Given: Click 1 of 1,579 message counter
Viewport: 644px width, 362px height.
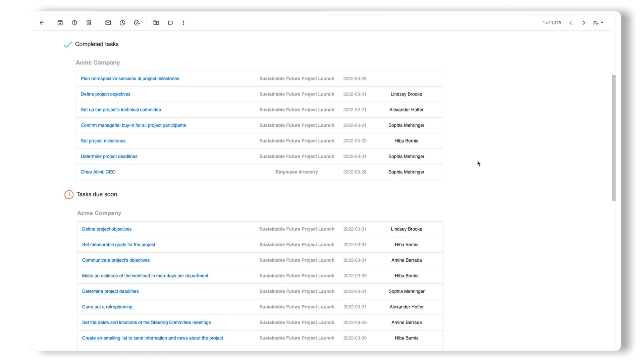Looking at the screenshot, I should pos(552,23).
